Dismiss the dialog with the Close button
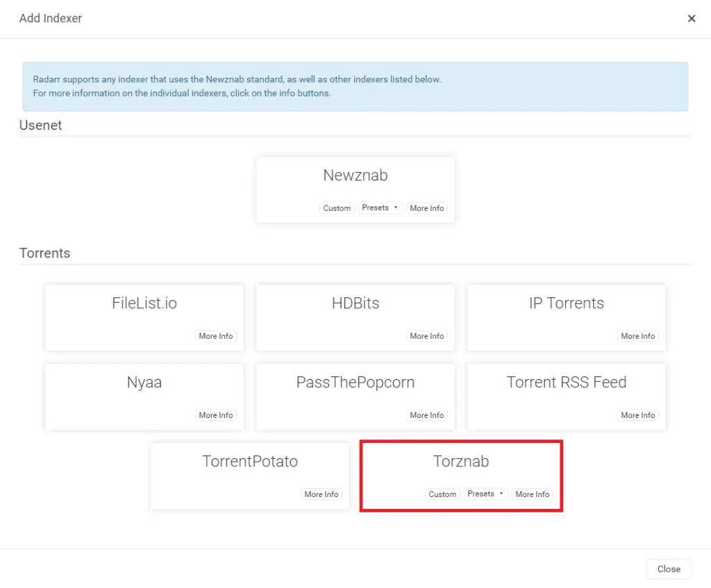Screen dimensions: 711x588 click(668, 569)
